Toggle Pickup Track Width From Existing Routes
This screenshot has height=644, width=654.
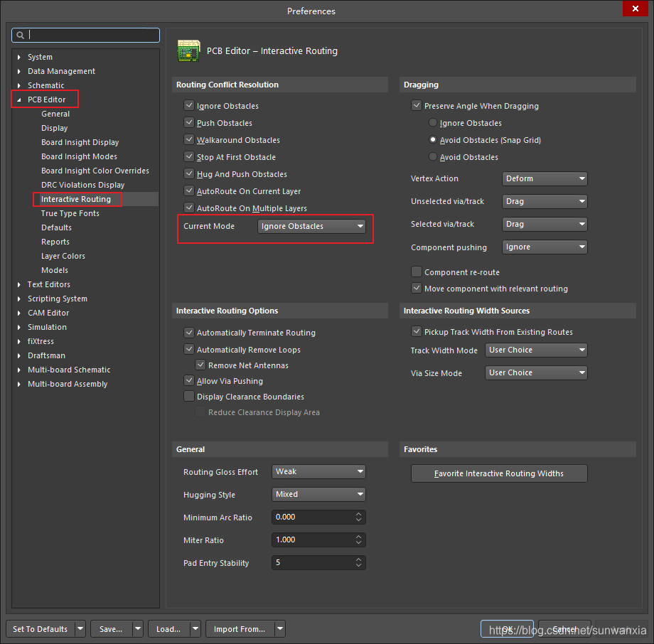click(x=417, y=331)
